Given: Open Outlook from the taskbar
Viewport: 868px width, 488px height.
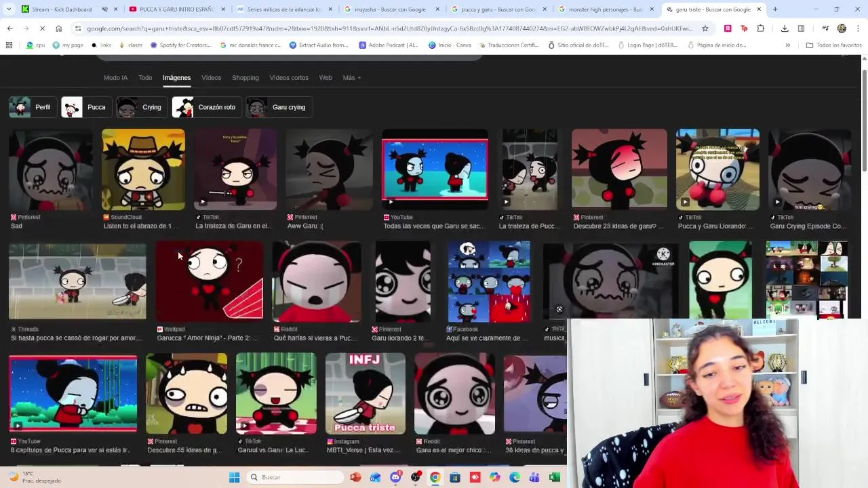Looking at the screenshot, I should [x=375, y=477].
